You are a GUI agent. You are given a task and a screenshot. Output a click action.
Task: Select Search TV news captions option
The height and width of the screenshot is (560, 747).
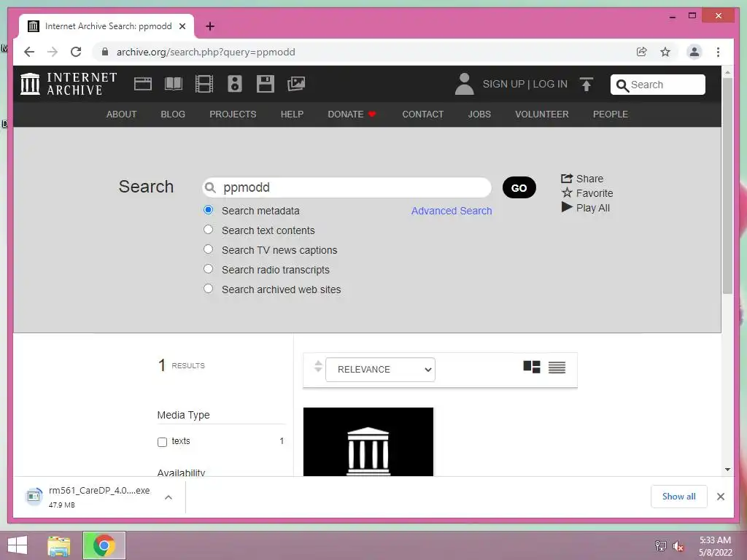coord(208,249)
